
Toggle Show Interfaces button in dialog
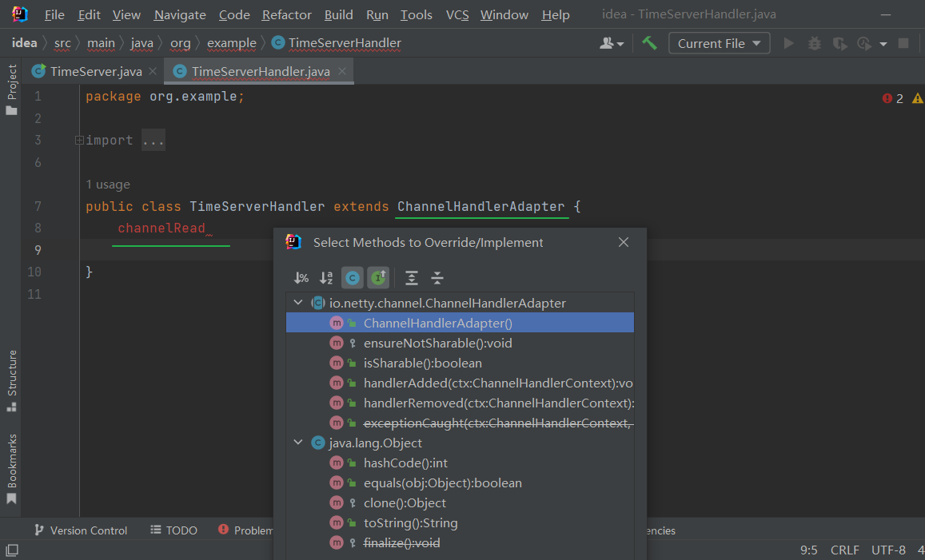378,278
